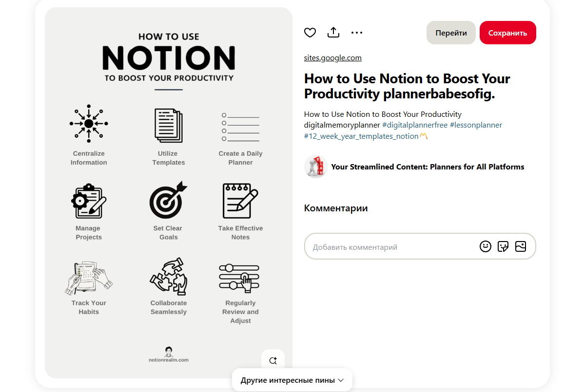Click the Collaborate Seamlessly puzzle icon
The height and width of the screenshot is (392, 584).
168,276
